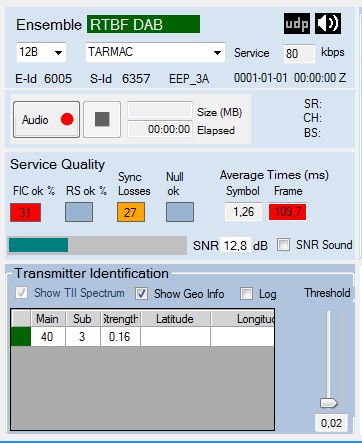Click the orange Sync Losses 27 indicator
The height and width of the screenshot is (443, 362).
tap(131, 212)
